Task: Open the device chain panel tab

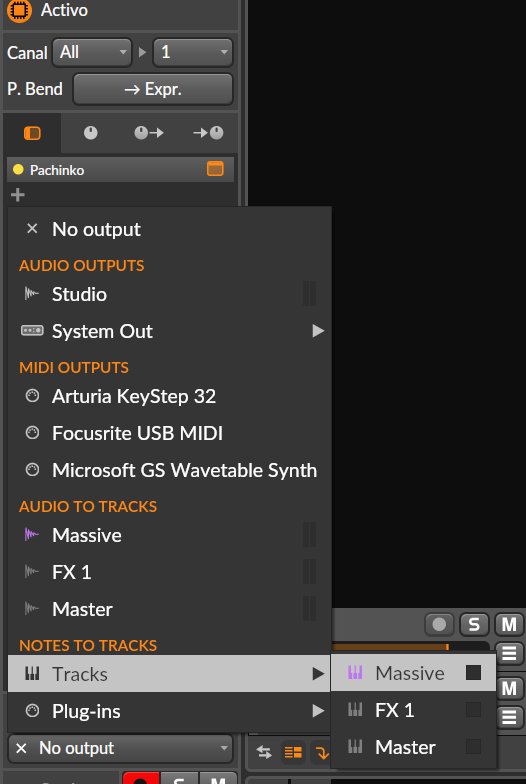Action: (32, 133)
